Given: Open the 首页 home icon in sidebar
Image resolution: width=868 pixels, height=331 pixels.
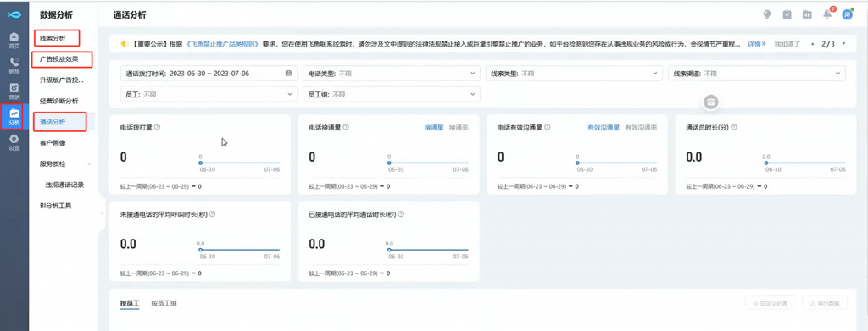Looking at the screenshot, I should [14, 40].
